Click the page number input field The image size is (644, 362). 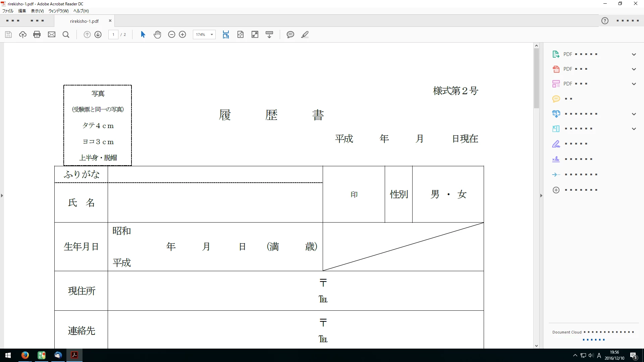pyautogui.click(x=113, y=35)
